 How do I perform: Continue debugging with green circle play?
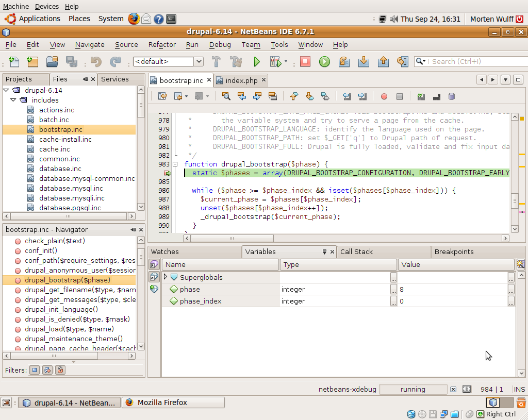(324, 62)
